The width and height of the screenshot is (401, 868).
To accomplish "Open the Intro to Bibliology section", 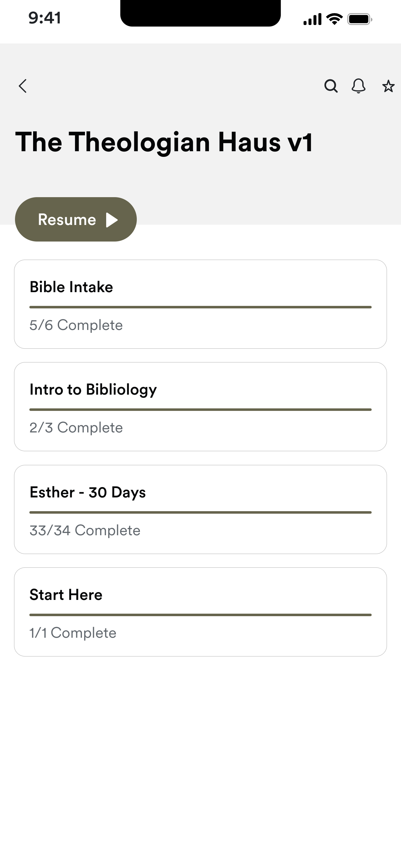I will click(200, 407).
